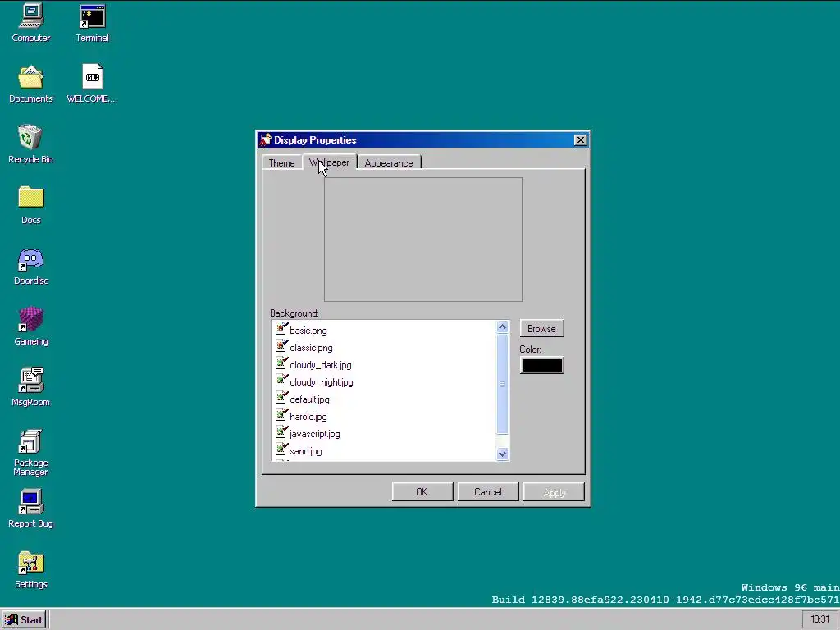
Task: Select classic.png filename in the list
Action: [x=311, y=348]
